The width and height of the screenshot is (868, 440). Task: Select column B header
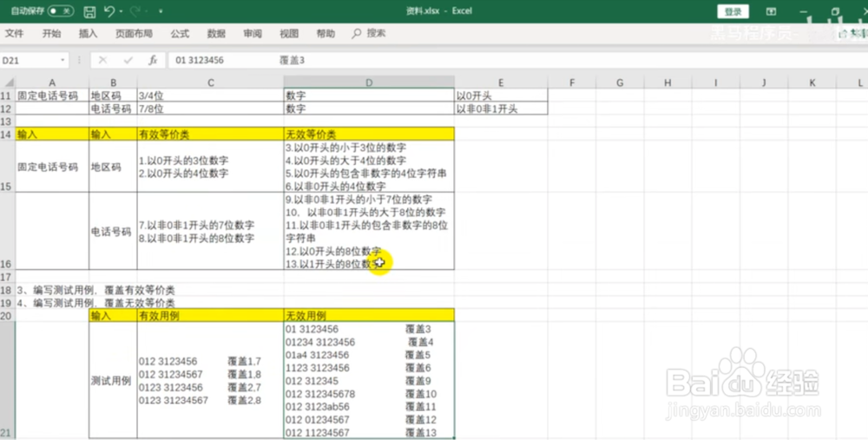click(x=113, y=82)
